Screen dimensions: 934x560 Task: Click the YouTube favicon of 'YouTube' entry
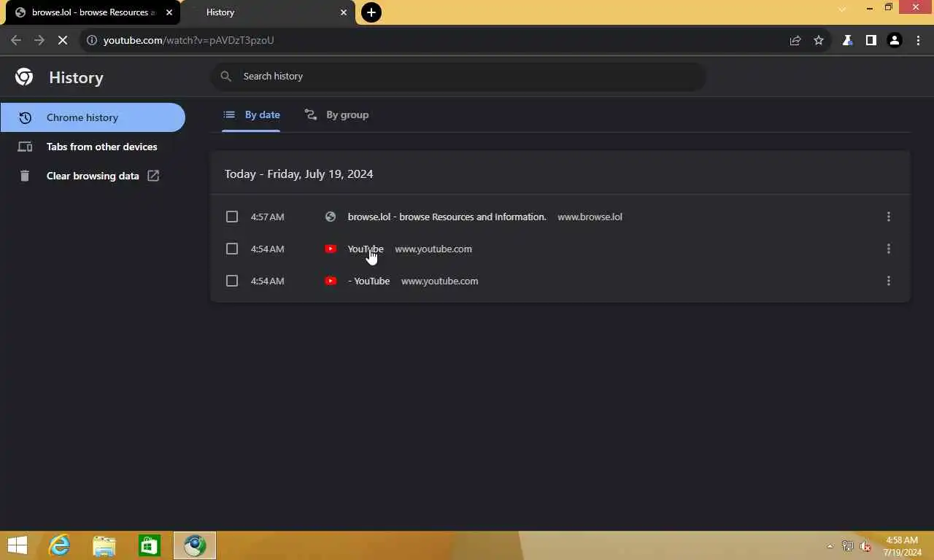point(331,249)
